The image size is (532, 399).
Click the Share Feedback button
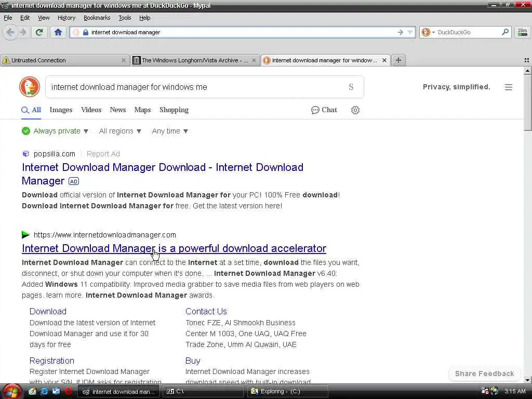tap(484, 374)
